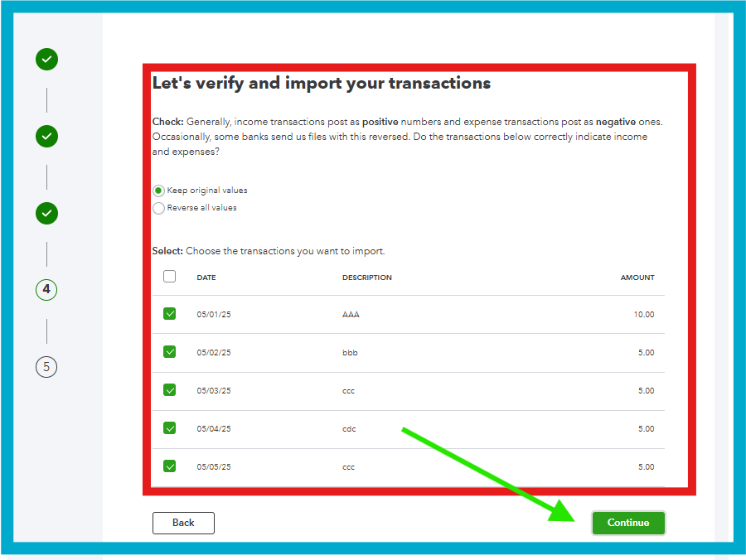Uncheck the 05/03/25 ccc transaction
Viewport: 746px width, 560px height.
click(169, 390)
